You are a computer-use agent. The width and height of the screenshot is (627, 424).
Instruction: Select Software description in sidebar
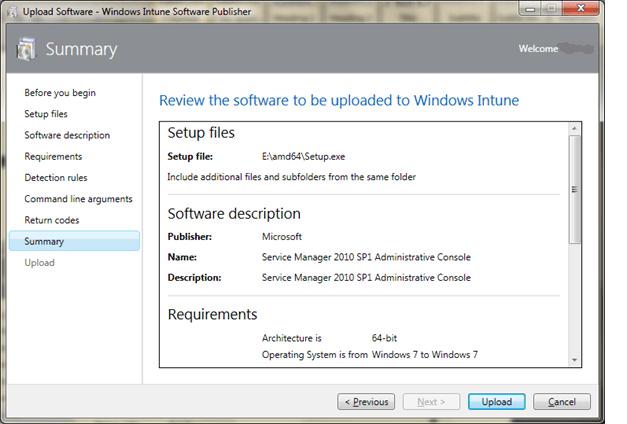[67, 135]
